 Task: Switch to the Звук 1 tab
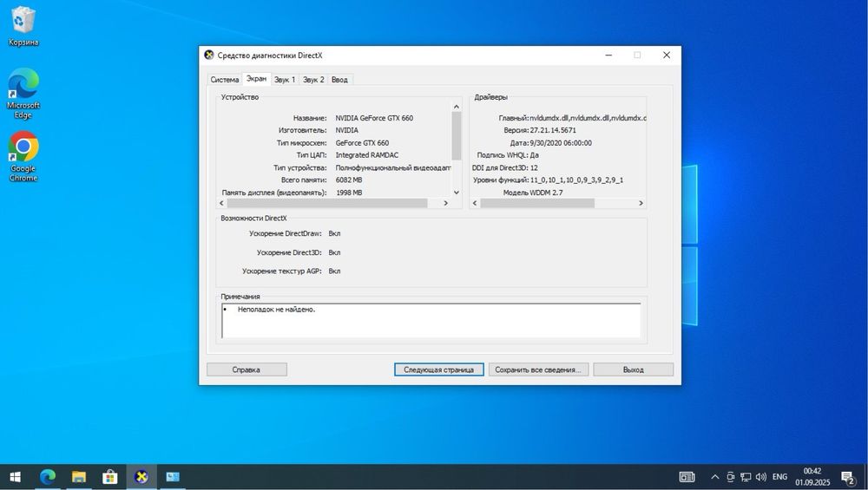click(x=285, y=80)
